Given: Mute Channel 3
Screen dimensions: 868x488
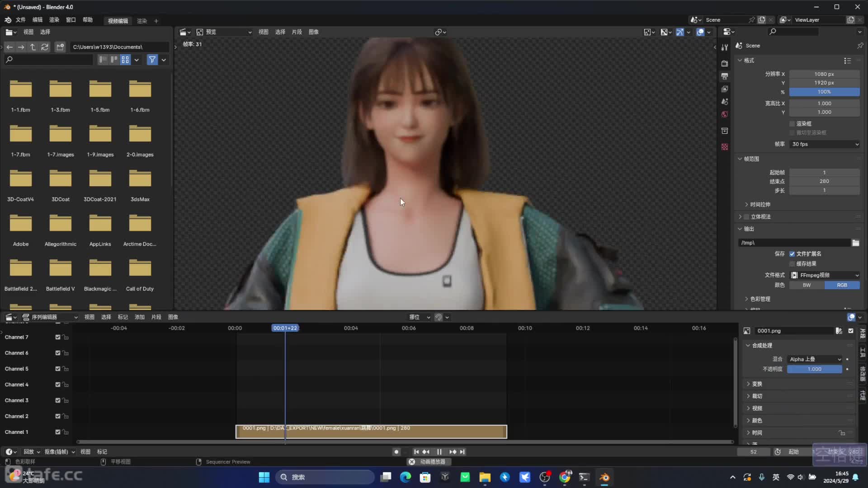Looking at the screenshot, I should (58, 400).
